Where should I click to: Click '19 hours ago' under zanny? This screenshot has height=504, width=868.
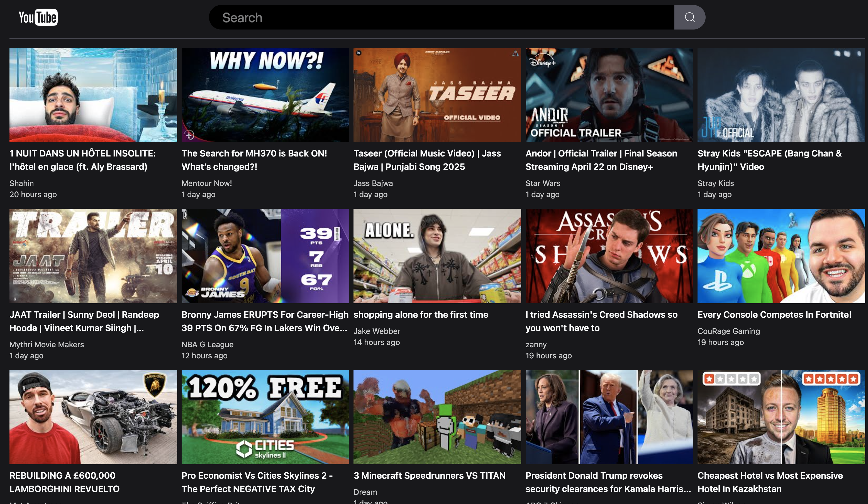[548, 356]
